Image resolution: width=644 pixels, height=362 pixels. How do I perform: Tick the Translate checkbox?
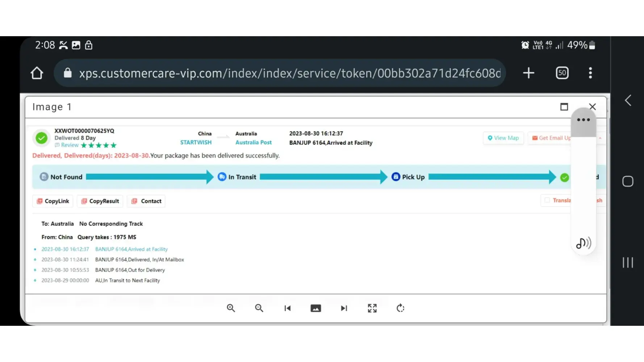point(547,200)
